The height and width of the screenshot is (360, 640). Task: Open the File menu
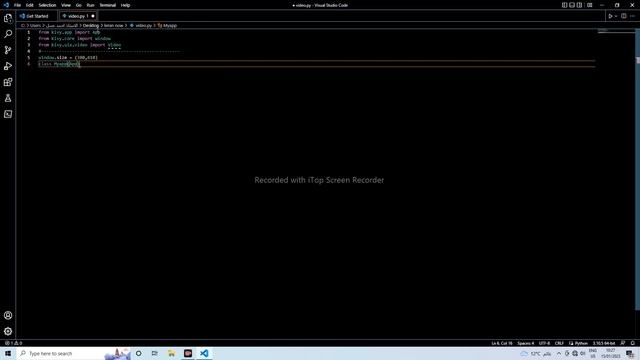click(x=17, y=5)
